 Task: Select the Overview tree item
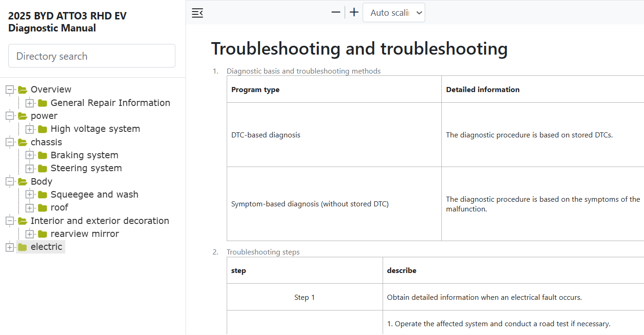51,89
